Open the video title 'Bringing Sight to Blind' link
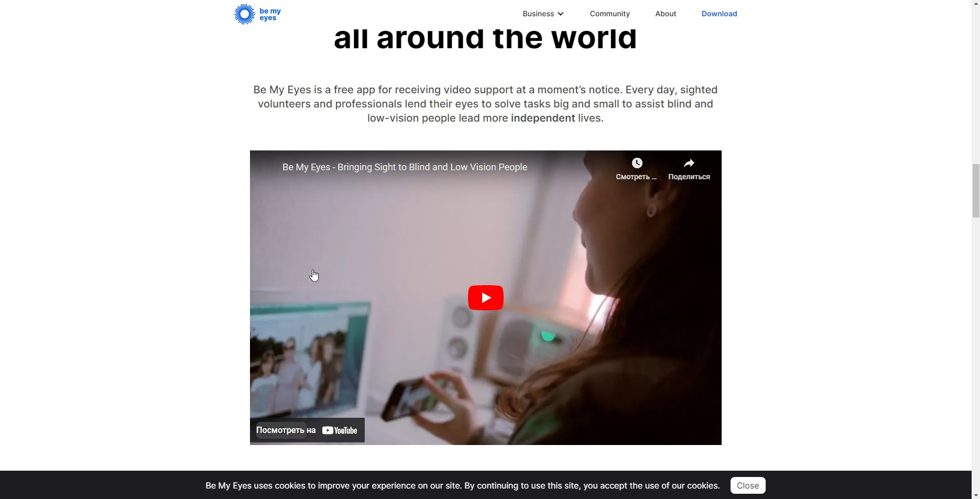This screenshot has height=499, width=980. pos(405,167)
